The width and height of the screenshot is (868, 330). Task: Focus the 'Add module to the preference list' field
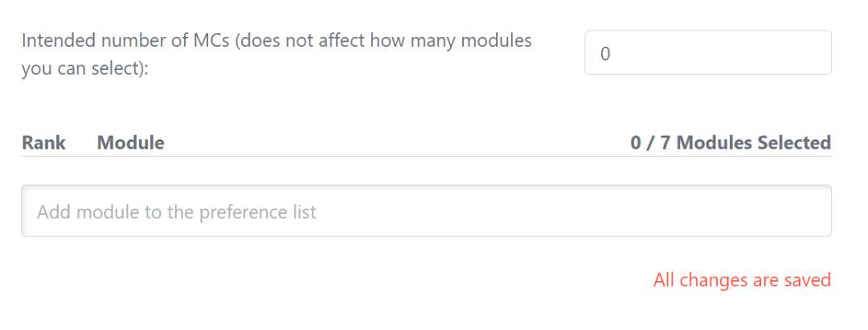point(426,212)
